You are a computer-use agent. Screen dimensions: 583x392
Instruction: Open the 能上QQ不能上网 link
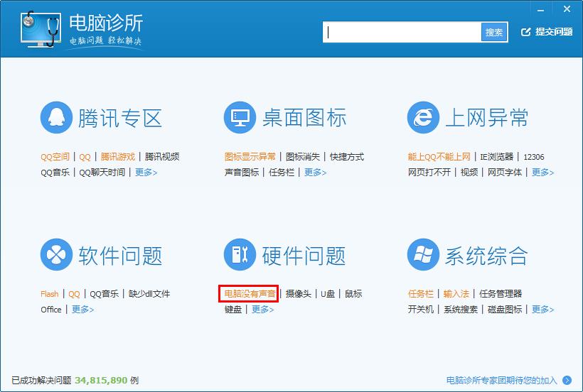(439, 156)
